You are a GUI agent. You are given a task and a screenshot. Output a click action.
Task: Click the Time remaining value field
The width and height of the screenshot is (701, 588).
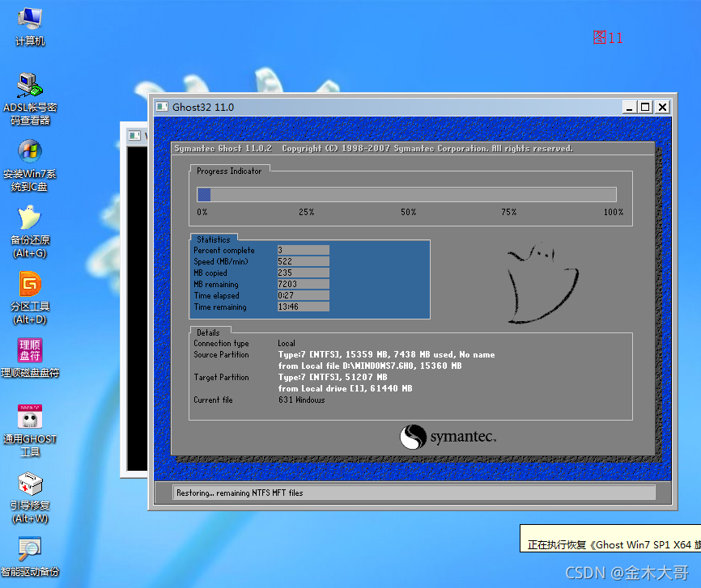303,307
